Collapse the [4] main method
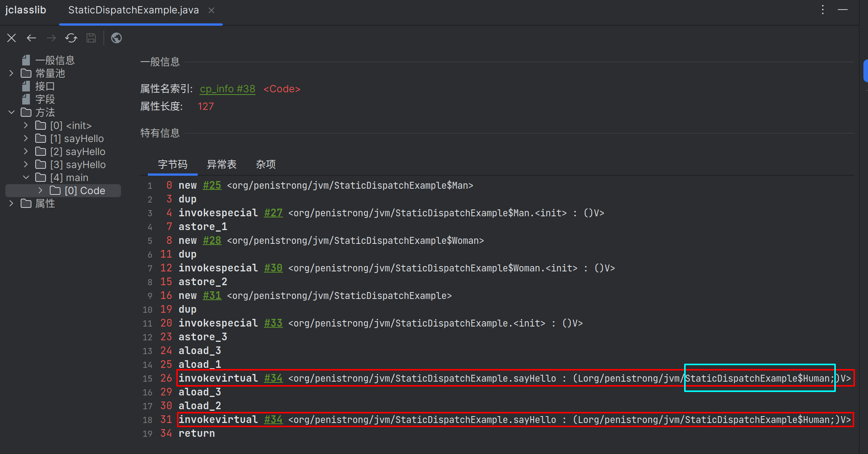The image size is (868, 454). (26, 177)
